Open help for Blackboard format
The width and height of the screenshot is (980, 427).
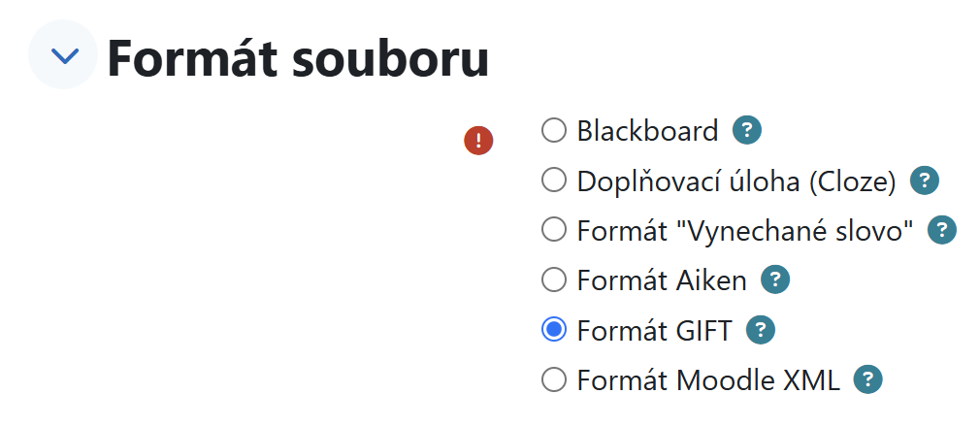pos(747,130)
